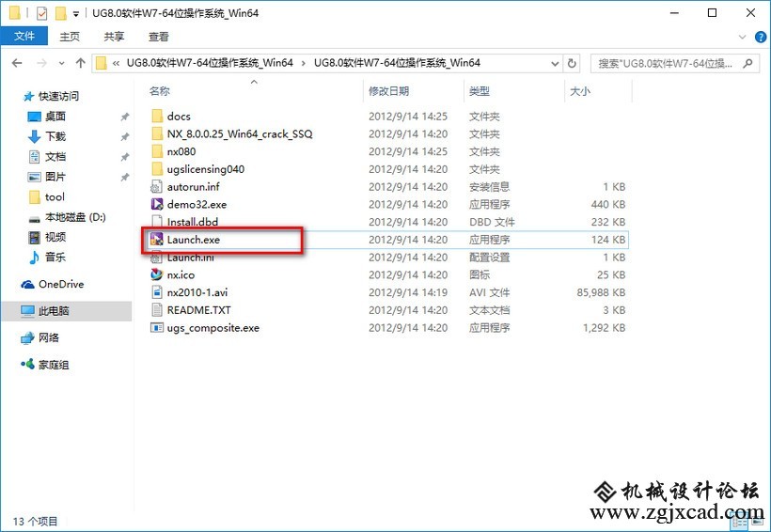Select 快速访问 in the navigation pane
This screenshot has height=532, width=771.
58,96
